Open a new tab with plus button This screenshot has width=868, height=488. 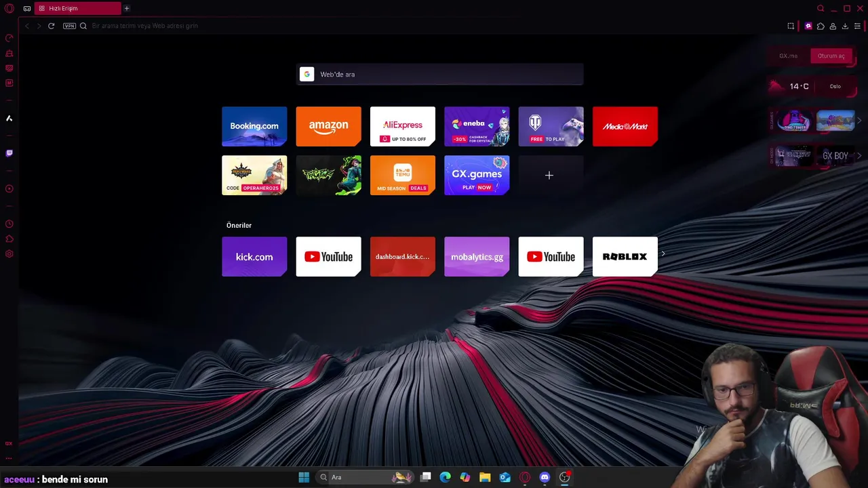(126, 8)
